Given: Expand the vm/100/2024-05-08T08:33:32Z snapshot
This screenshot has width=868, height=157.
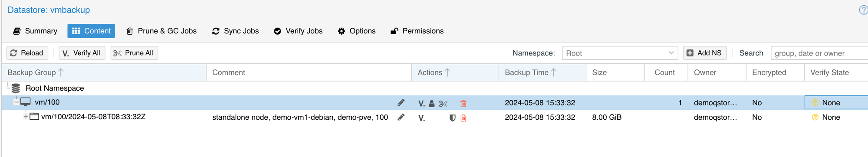Looking at the screenshot, I should pos(26,117).
